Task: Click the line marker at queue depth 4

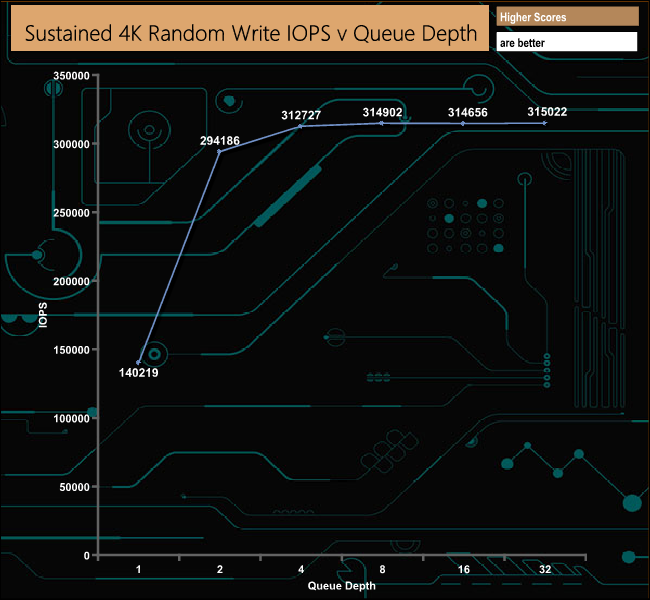Action: click(x=301, y=126)
